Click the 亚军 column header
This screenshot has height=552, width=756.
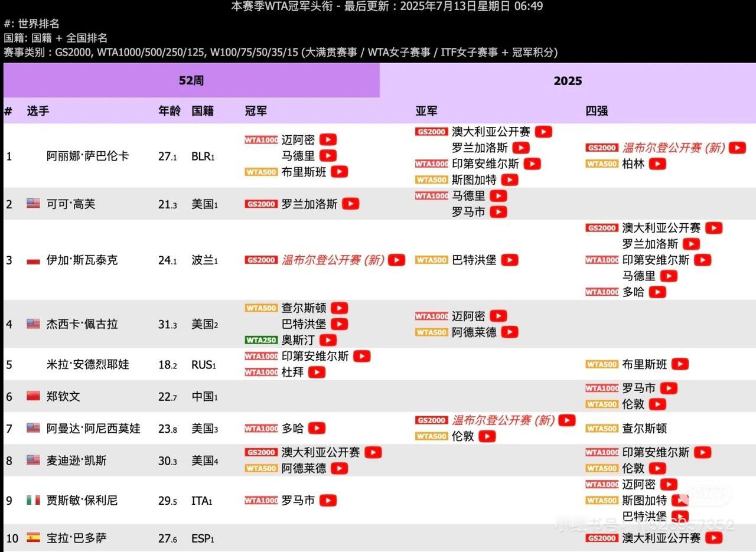[x=426, y=110]
